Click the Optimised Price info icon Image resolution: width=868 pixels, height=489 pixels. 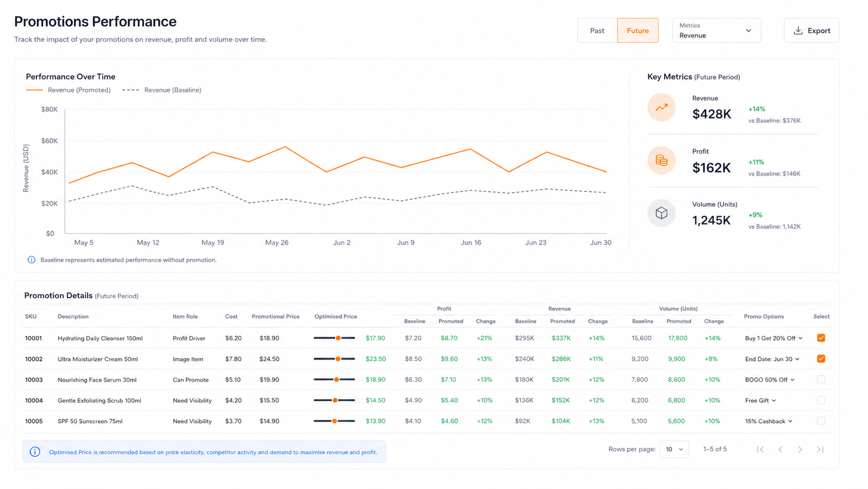(35, 452)
